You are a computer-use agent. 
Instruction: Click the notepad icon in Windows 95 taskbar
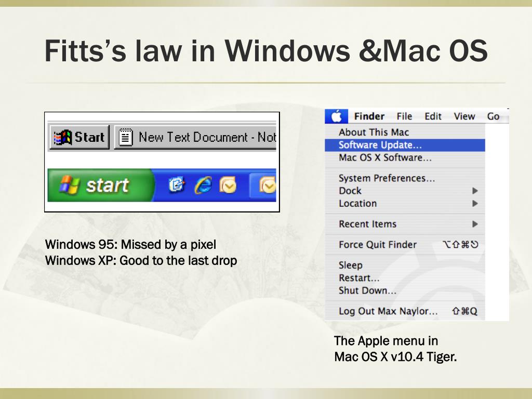(126, 137)
